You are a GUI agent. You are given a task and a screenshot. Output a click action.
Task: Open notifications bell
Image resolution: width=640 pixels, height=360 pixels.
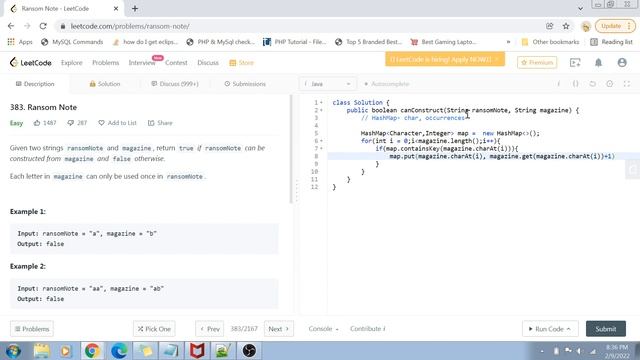tap(598, 62)
